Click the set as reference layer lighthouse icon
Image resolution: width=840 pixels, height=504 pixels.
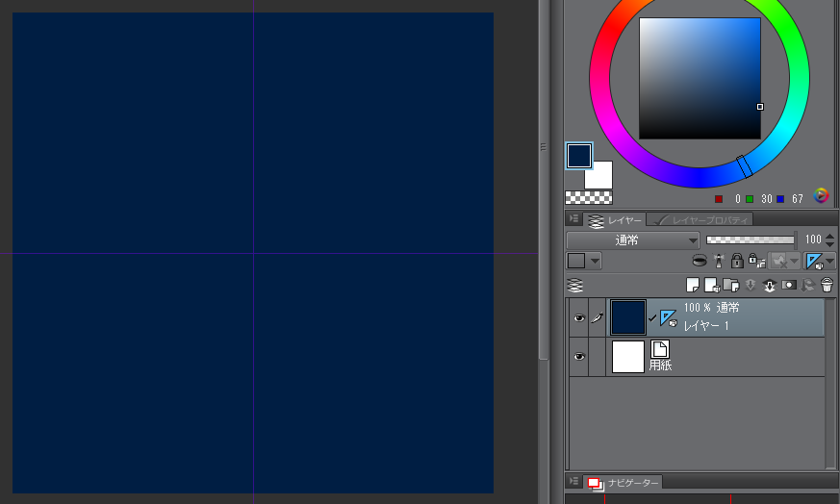click(x=719, y=261)
